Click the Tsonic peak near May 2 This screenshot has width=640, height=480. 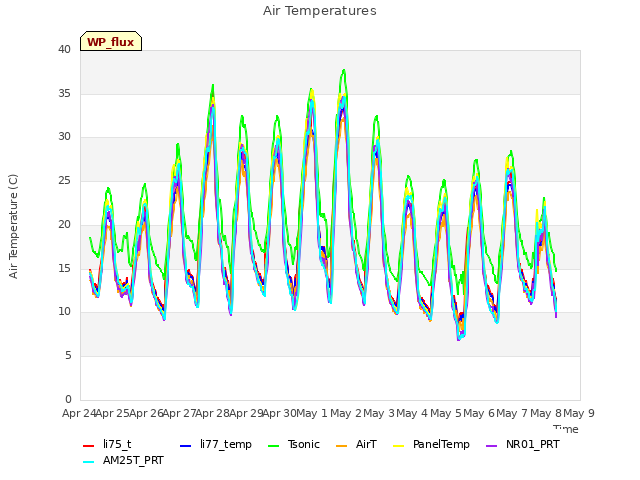tap(344, 70)
